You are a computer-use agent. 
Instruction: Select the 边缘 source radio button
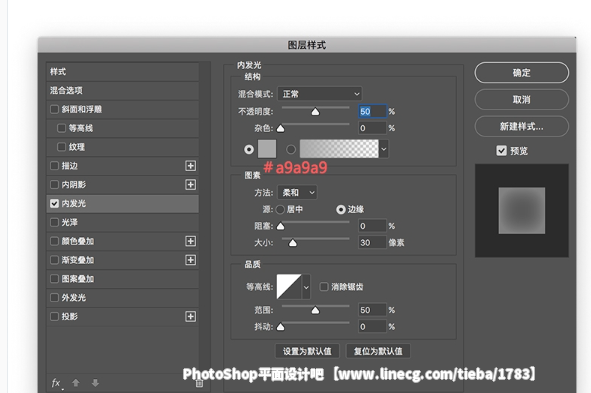341,209
